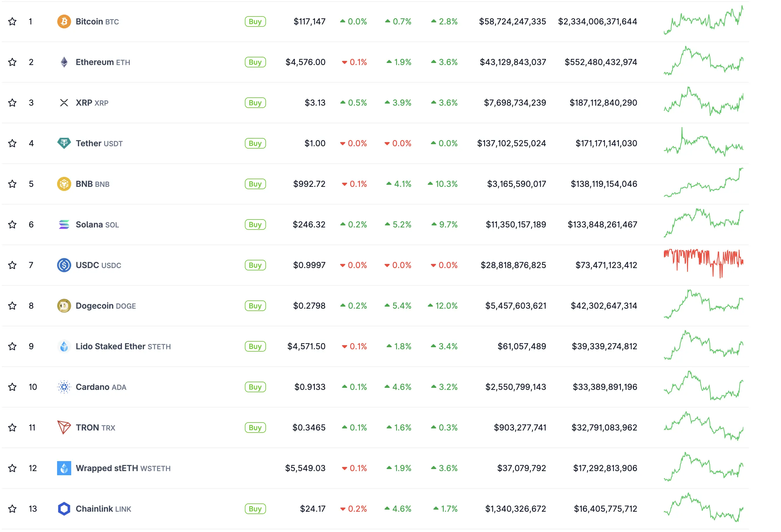781x532 pixels.
Task: Select Dogecoin 7-day change 12.0%
Action: (x=443, y=306)
